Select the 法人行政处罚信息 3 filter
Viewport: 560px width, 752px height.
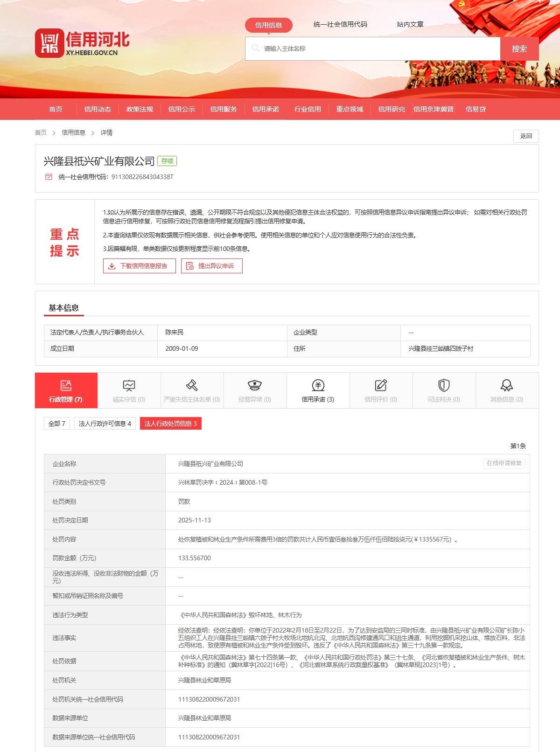tap(171, 424)
